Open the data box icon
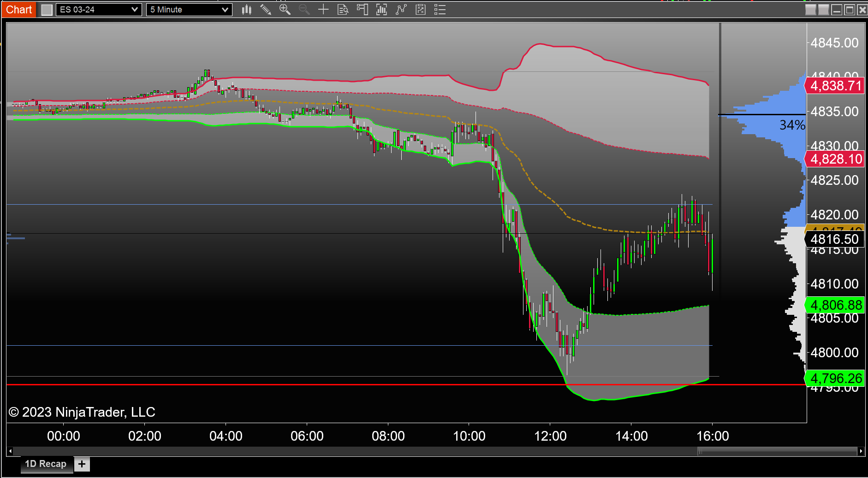 pos(343,10)
